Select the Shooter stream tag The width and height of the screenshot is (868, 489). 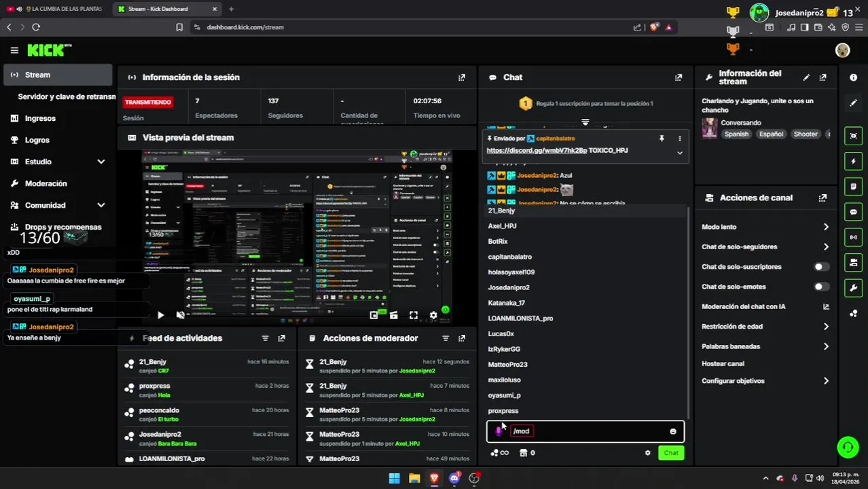point(806,134)
